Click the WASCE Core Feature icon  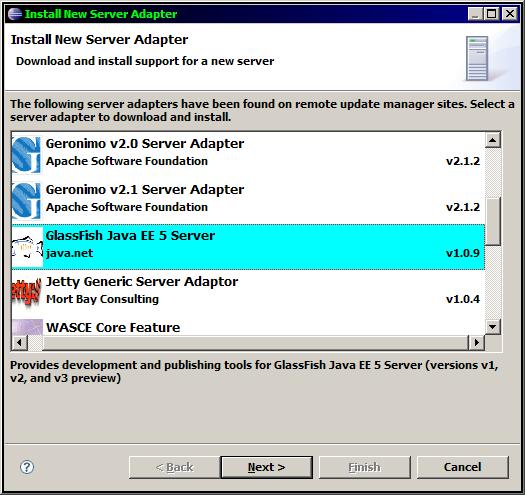pyautogui.click(x=27, y=327)
